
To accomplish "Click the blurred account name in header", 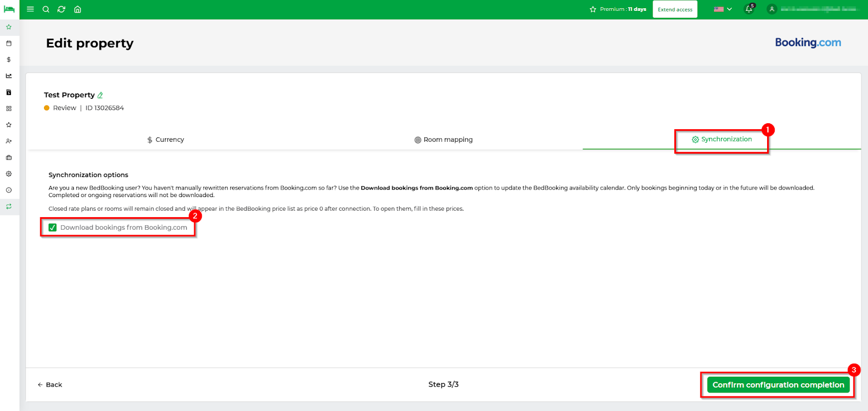I will [819, 9].
